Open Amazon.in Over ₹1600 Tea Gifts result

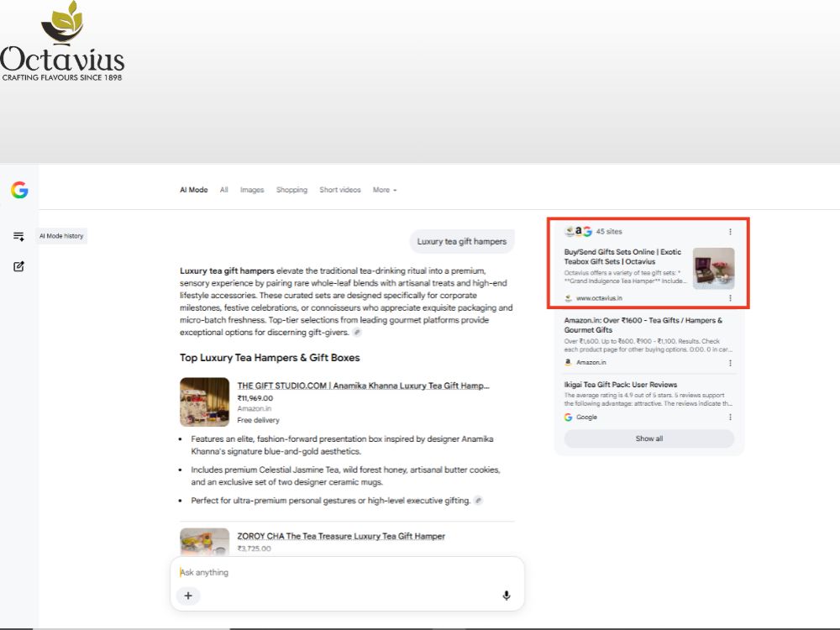643,324
